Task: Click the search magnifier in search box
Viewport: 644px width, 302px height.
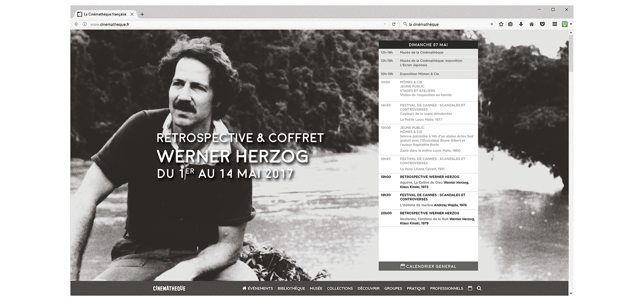Action: tap(405, 24)
